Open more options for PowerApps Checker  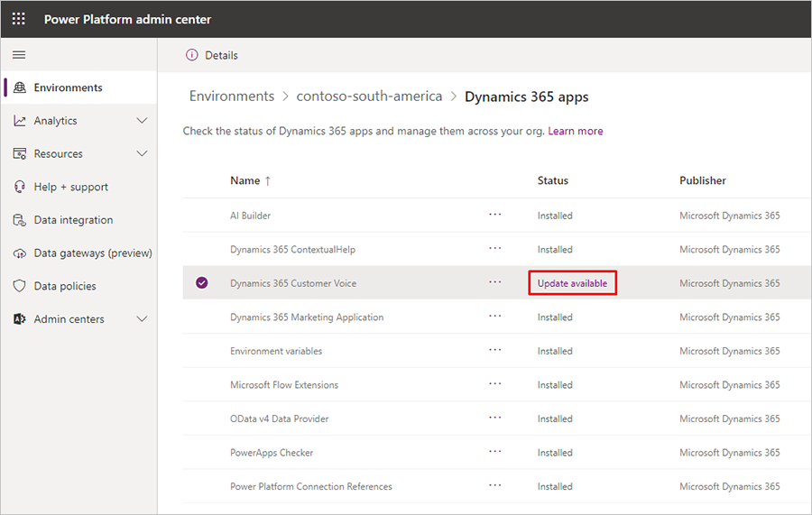coord(495,451)
